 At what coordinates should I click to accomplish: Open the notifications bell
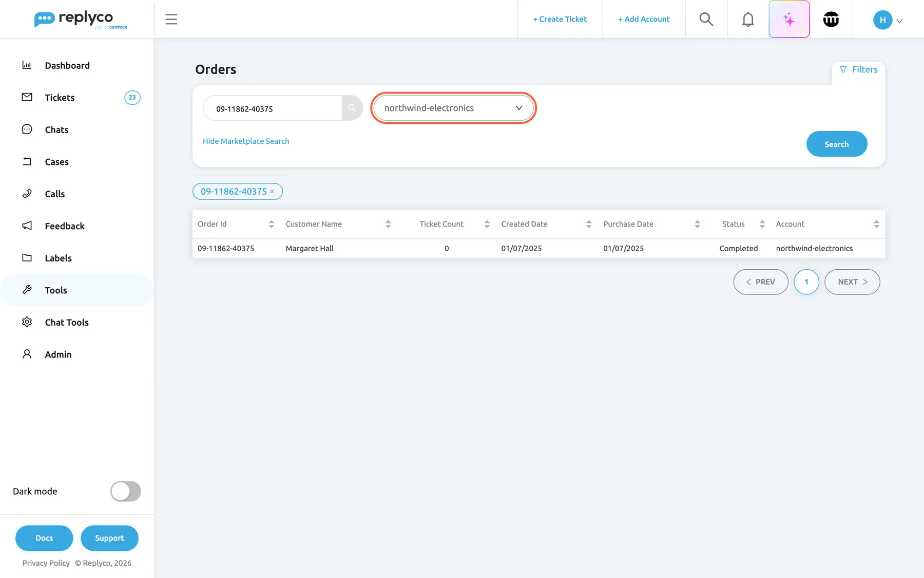(x=748, y=20)
